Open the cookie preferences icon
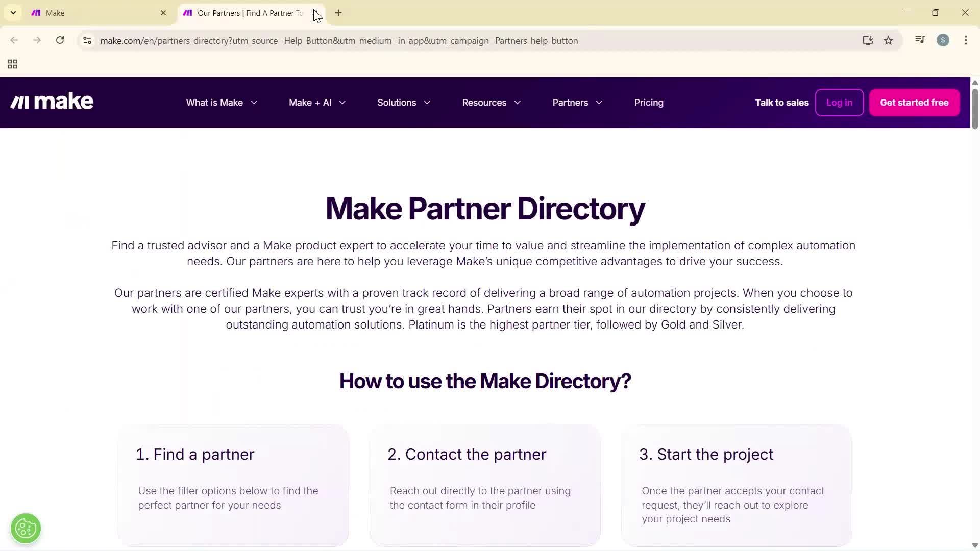Screen dimensions: 980x551 click(x=26, y=528)
